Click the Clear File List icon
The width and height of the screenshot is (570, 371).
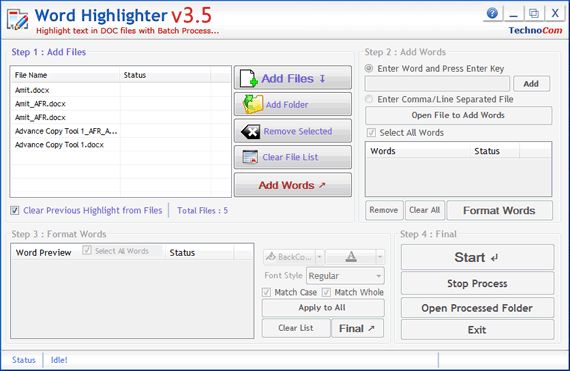coord(250,157)
